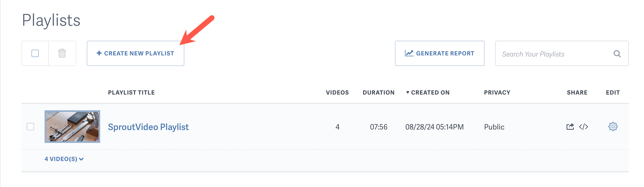This screenshot has height=187, width=644.
Task: Click the plus icon on Create New Playlist
Action: click(99, 53)
